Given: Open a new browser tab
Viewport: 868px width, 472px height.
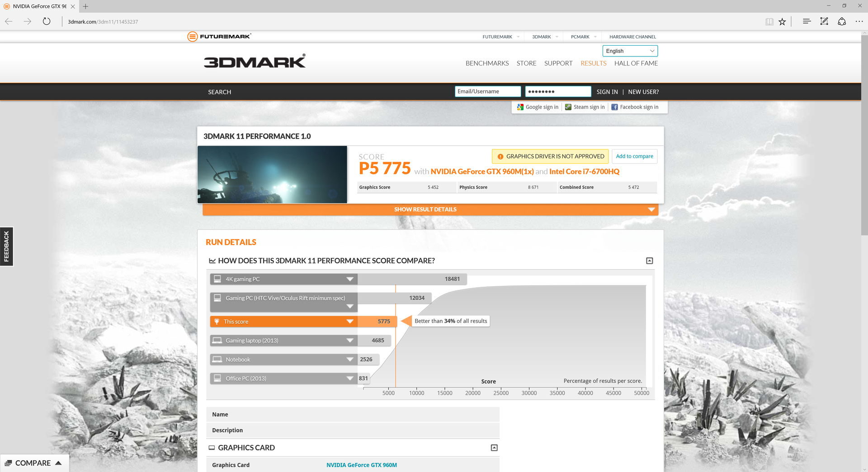Looking at the screenshot, I should coord(85,6).
